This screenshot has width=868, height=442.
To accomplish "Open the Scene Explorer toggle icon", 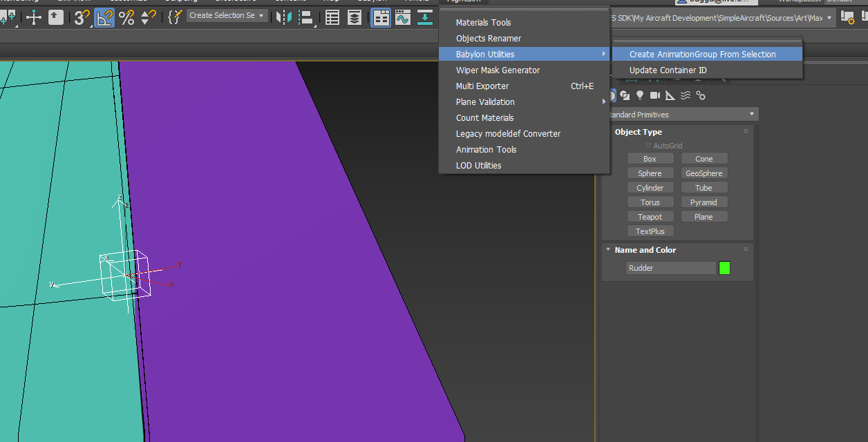I will pyautogui.click(x=332, y=18).
